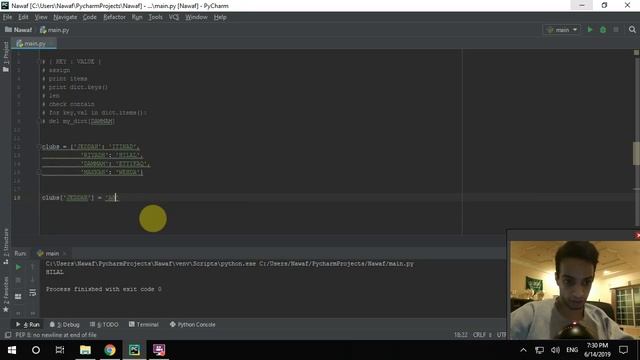Viewport: 640px width, 360px height.
Task: Run main with the green play toolbar button
Action: tap(590, 29)
